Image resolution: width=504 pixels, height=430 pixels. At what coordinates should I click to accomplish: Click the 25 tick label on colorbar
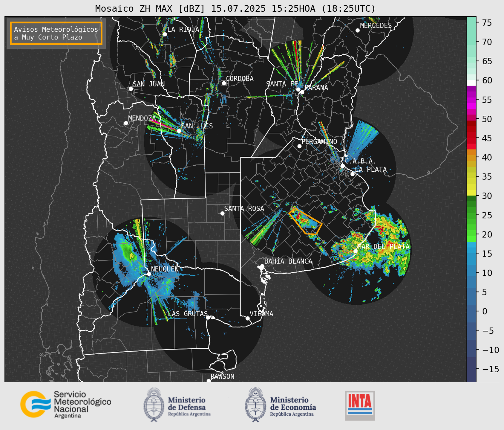(487, 215)
